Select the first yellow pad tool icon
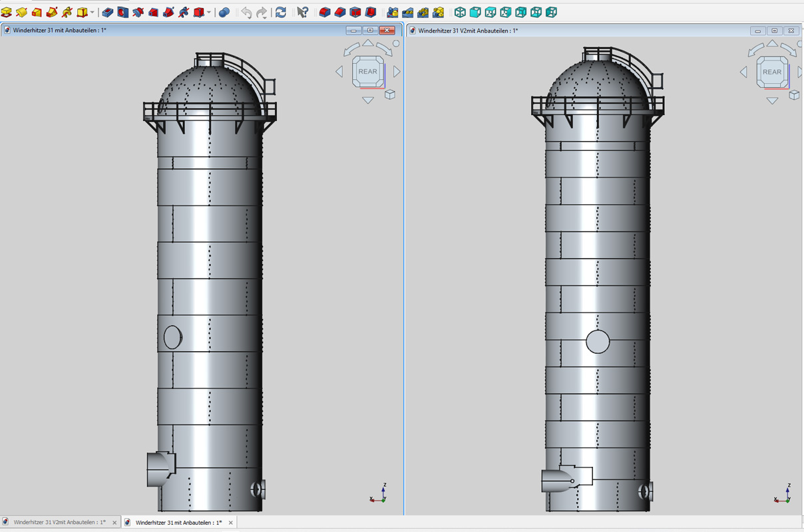Viewport: 804px width, 532px height. click(7, 13)
